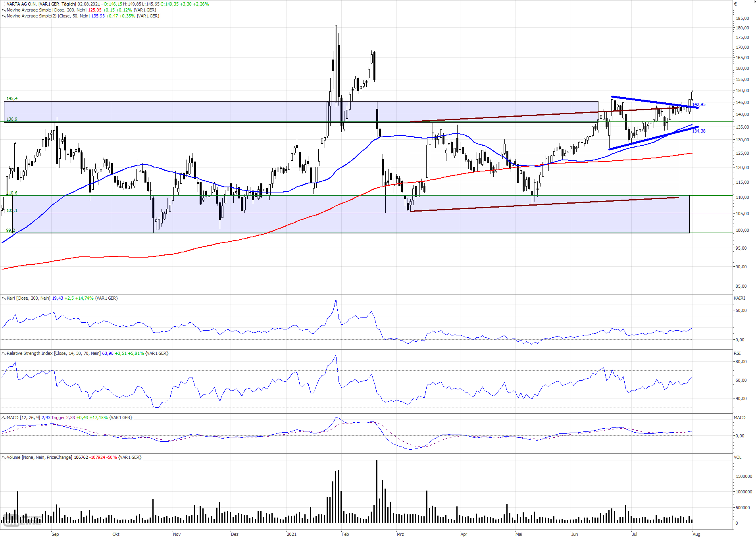Select the MACD [12, 26, 9] label
Image resolution: width=756 pixels, height=537 pixels.
click(23, 418)
